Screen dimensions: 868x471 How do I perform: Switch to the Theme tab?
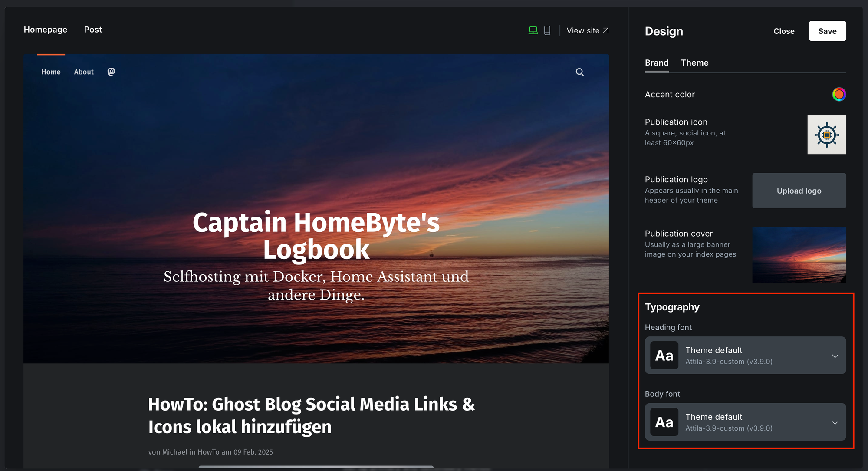[x=694, y=63]
